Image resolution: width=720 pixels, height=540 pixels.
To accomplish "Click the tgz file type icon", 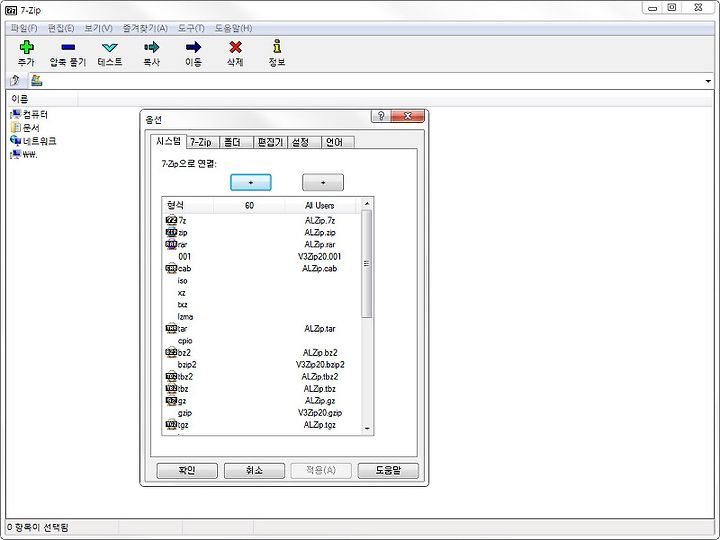I will click(x=171, y=425).
